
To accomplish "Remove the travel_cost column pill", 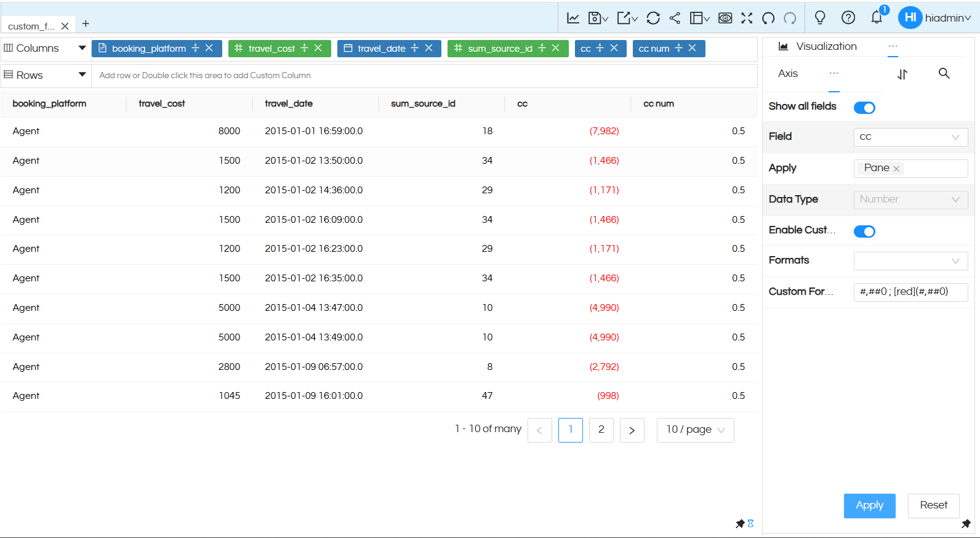I will tap(318, 48).
